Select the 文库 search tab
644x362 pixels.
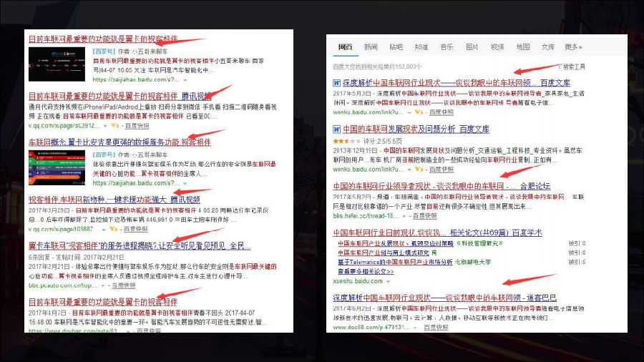pos(547,47)
